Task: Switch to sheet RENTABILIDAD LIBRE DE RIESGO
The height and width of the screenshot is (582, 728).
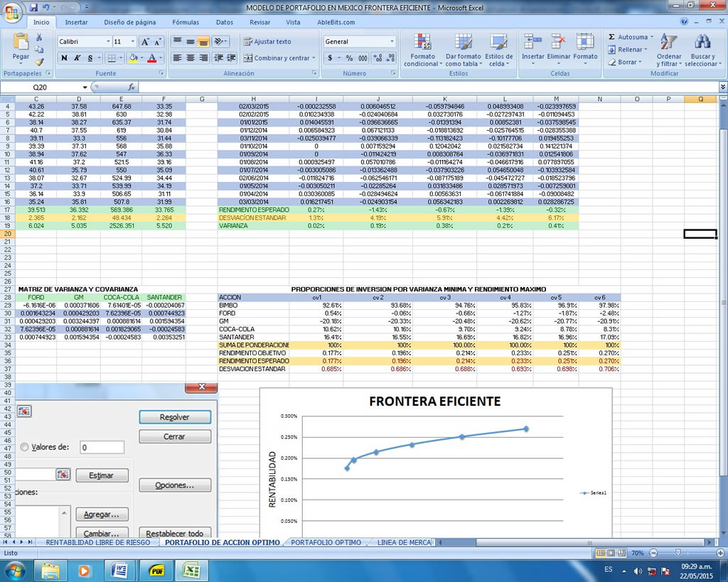Action: 98,542
